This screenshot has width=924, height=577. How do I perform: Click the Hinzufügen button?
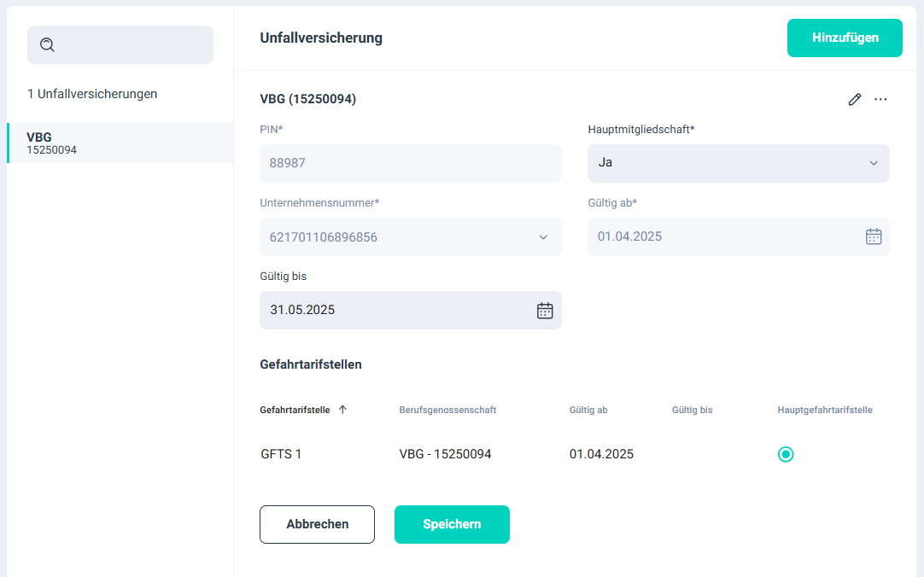coord(844,38)
